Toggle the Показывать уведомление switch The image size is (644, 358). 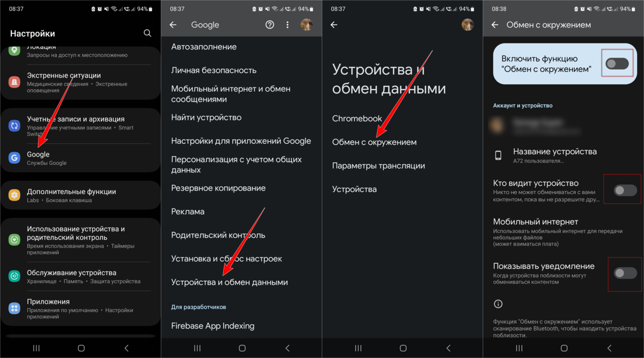pos(625,273)
